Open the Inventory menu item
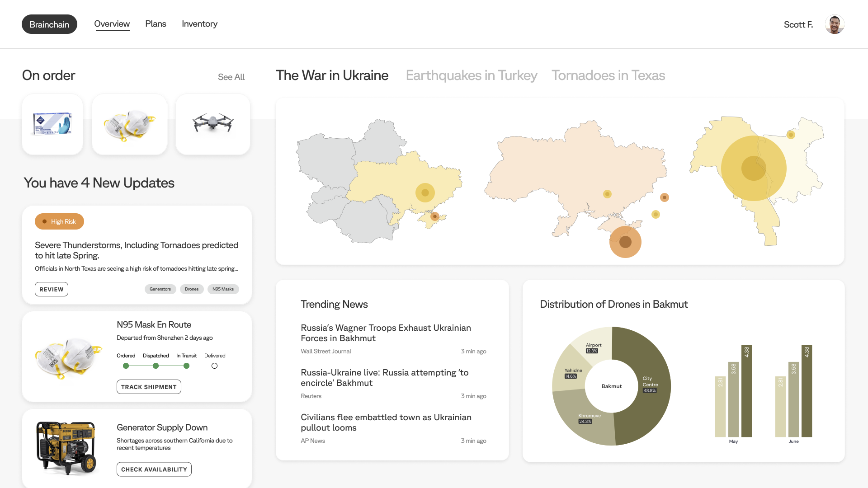Image resolution: width=868 pixels, height=488 pixels. (199, 24)
